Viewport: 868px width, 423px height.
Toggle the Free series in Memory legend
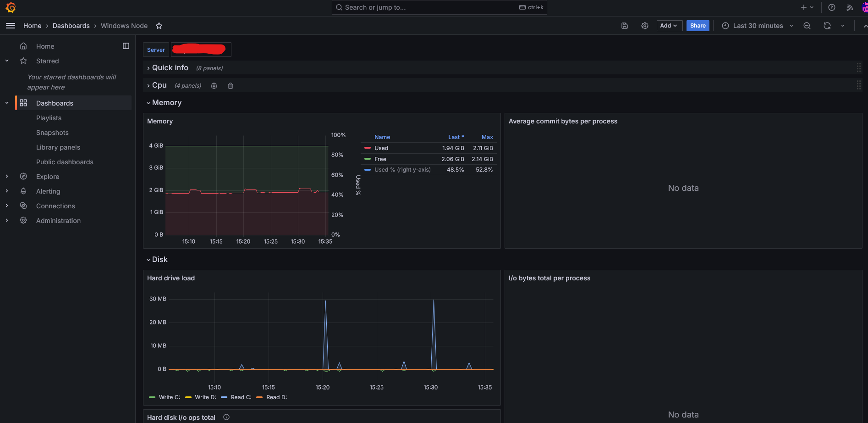point(380,159)
